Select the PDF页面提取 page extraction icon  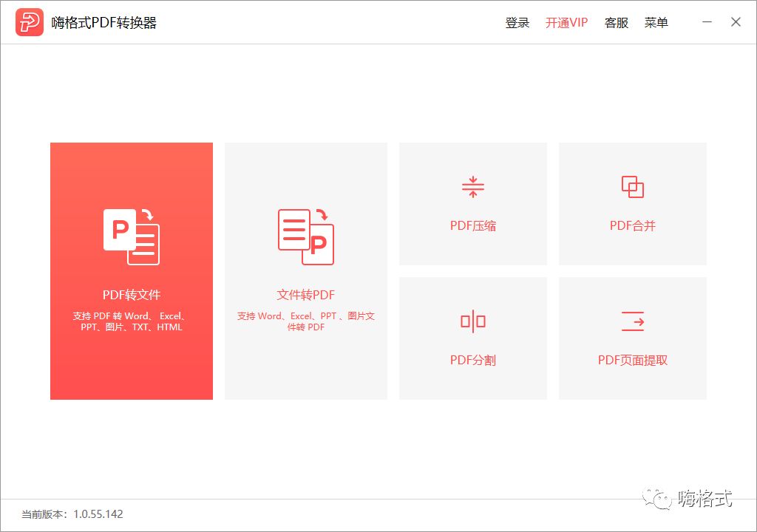632,320
